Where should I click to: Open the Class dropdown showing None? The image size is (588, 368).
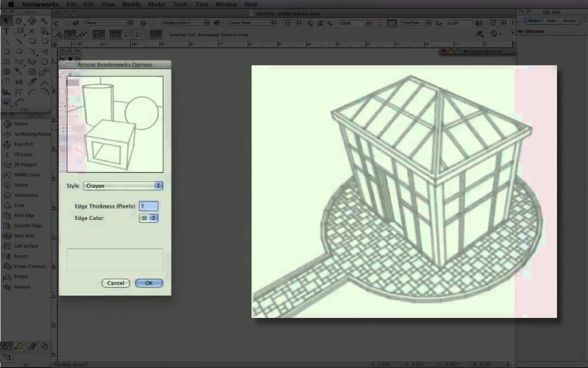[109, 23]
